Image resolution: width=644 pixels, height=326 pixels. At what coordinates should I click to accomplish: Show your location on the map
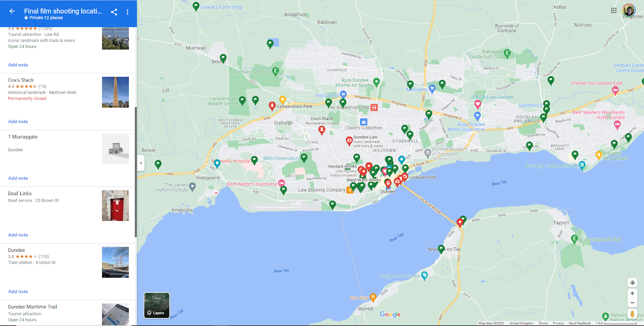click(632, 283)
